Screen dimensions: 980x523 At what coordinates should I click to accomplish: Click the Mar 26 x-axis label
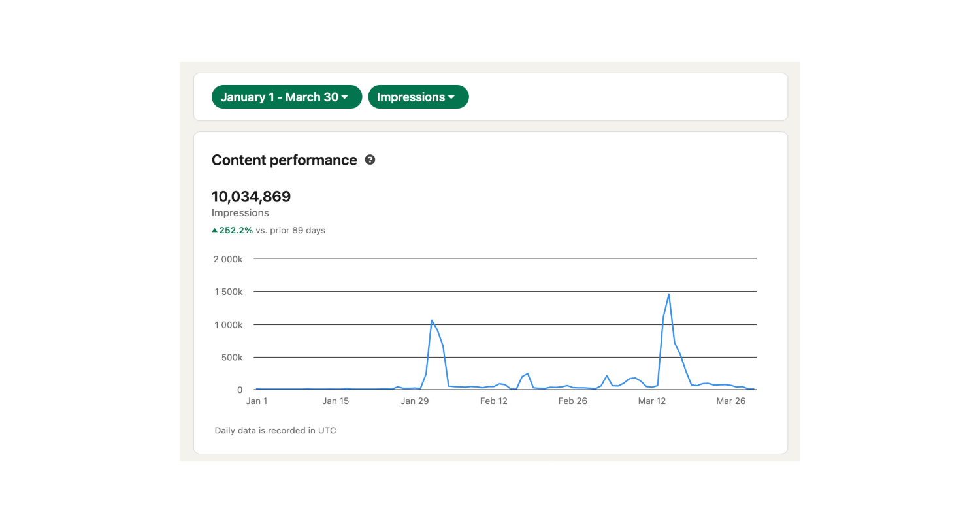pyautogui.click(x=730, y=401)
